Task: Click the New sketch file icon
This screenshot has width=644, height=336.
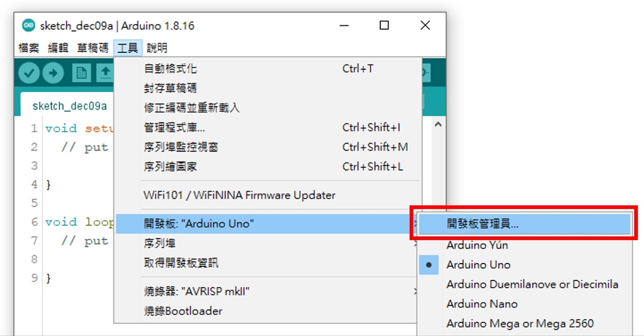Action: tap(81, 73)
